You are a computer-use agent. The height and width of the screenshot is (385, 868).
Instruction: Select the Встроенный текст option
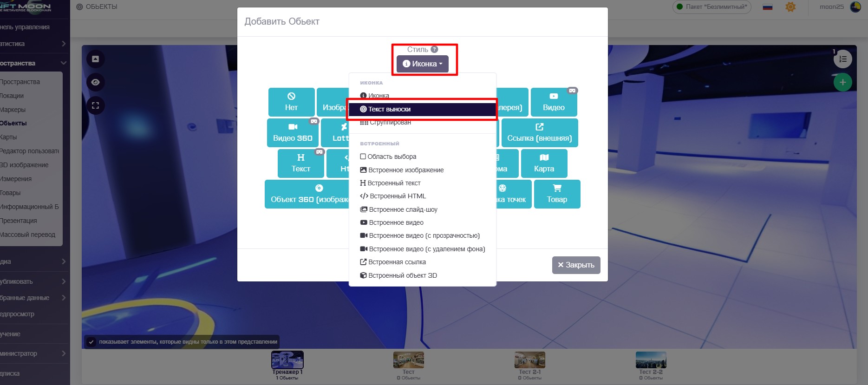(422, 183)
